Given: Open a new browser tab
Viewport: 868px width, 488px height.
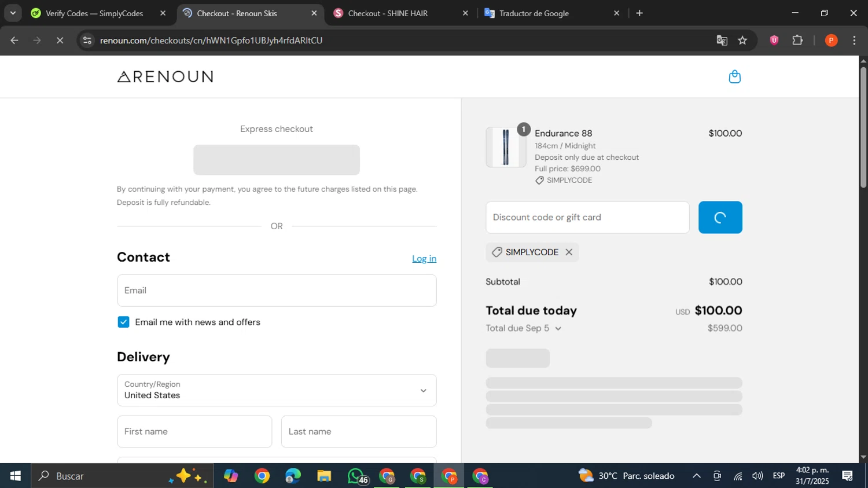Looking at the screenshot, I should (639, 13).
